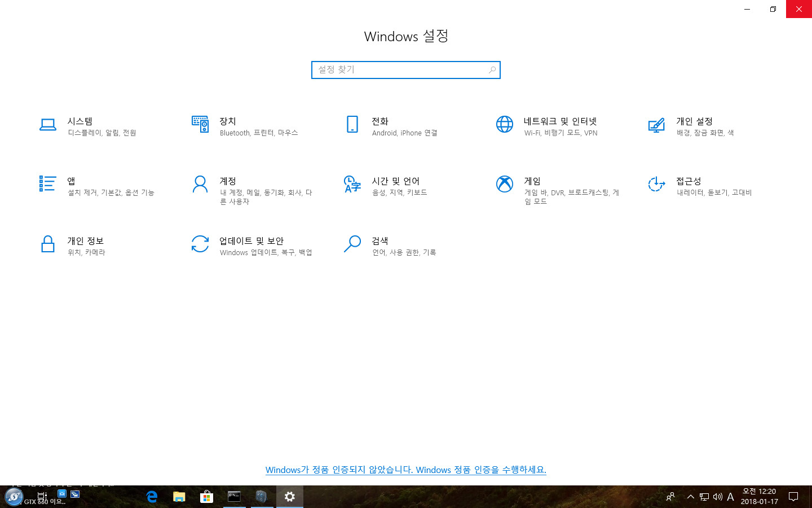Toggle the IME input mode A indicator
This screenshot has width=812, height=508.
tap(730, 497)
